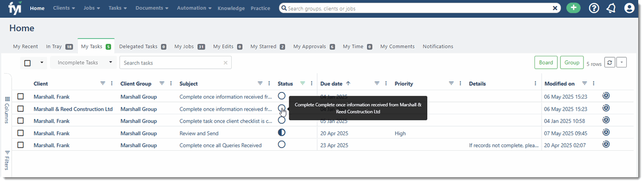Viewport: 644px width, 183px height.
Task: Switch to Board view
Action: tap(546, 63)
